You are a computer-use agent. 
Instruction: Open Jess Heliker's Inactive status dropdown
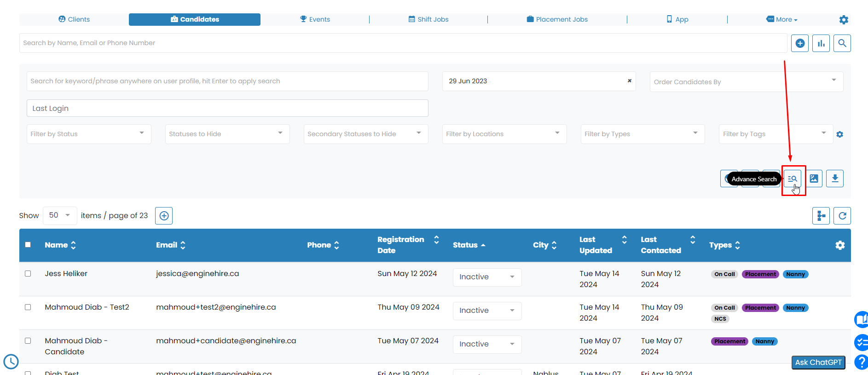click(487, 277)
